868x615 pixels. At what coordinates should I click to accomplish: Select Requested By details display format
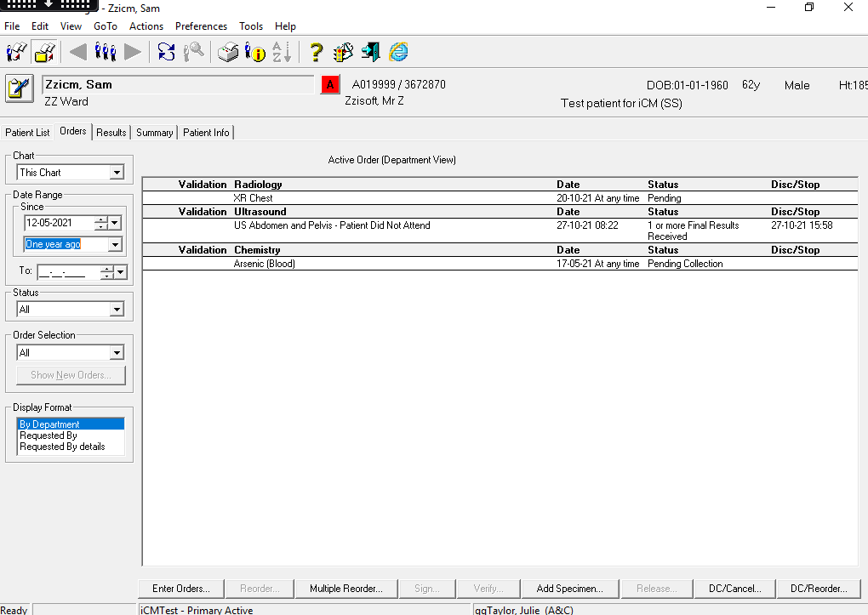[71, 447]
